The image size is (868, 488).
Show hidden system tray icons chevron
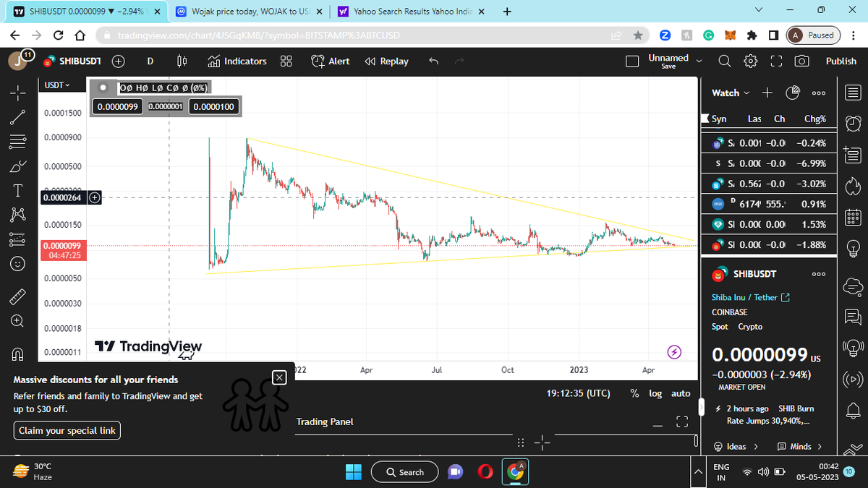coord(699,472)
